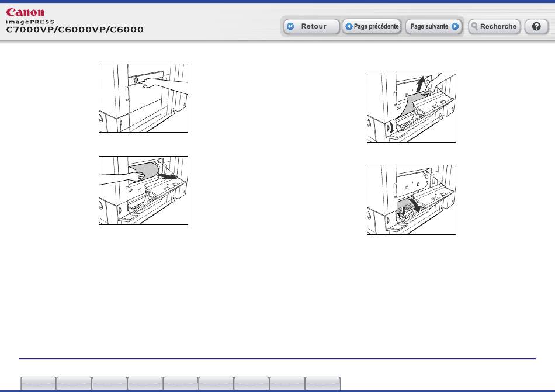
Task: Click the imagePRESS product name text
Action: (30, 22)
